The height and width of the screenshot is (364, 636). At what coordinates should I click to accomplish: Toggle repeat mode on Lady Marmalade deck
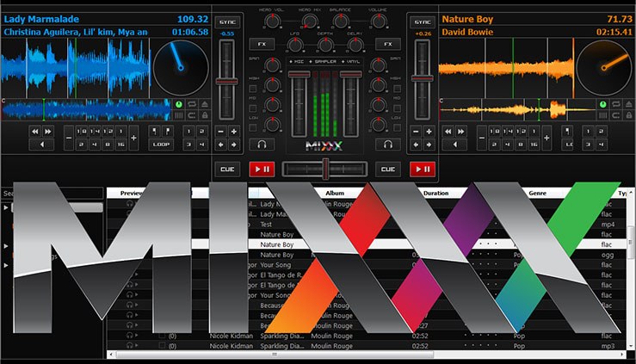191,105
